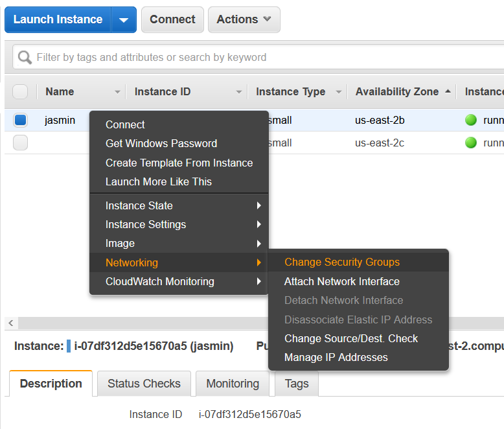
Task: Click the Connect button in the toolbar
Action: click(172, 19)
